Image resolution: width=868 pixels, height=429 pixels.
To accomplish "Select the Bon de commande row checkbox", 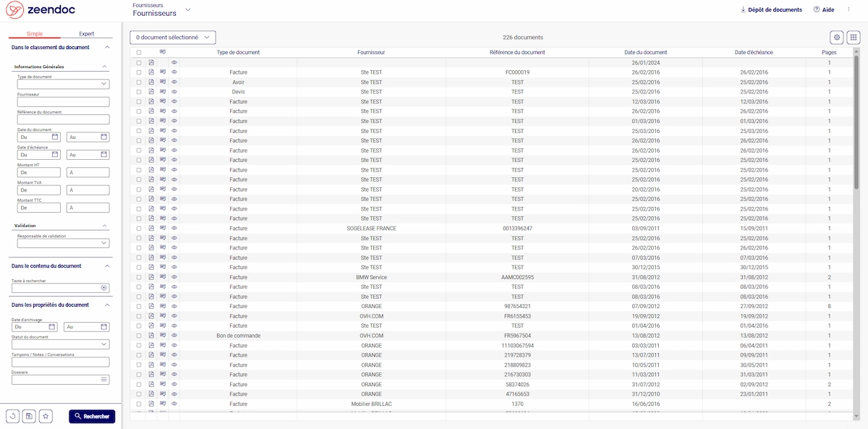I will point(139,336).
